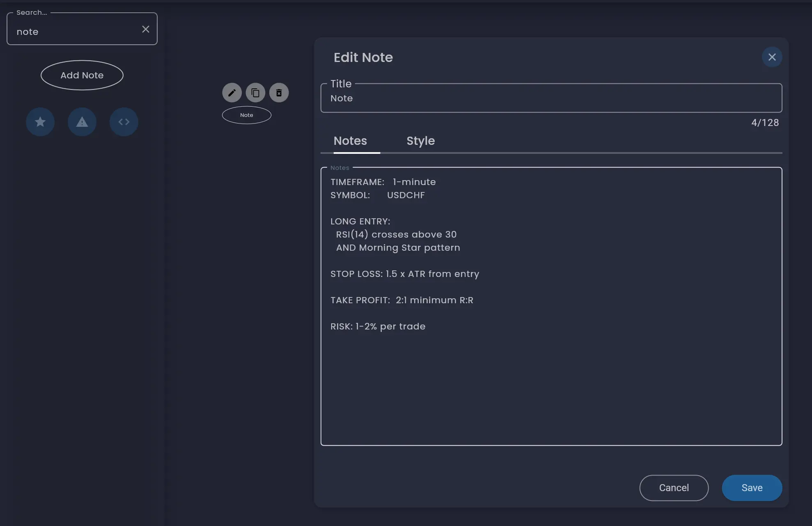Click the Note shape on the canvas
This screenshot has height=526, width=812.
point(246,115)
